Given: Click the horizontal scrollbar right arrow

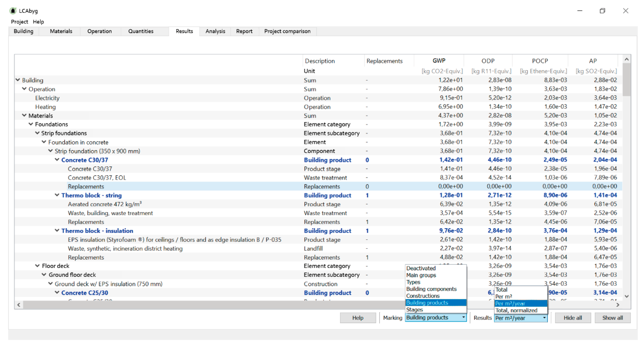Looking at the screenshot, I should click(618, 305).
